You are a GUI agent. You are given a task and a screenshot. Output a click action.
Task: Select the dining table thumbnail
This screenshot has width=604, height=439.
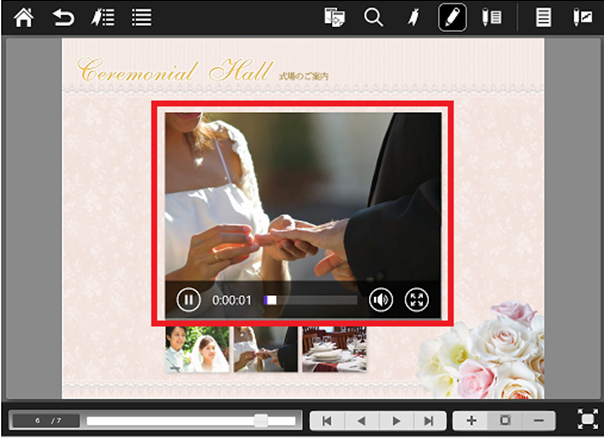point(334,349)
